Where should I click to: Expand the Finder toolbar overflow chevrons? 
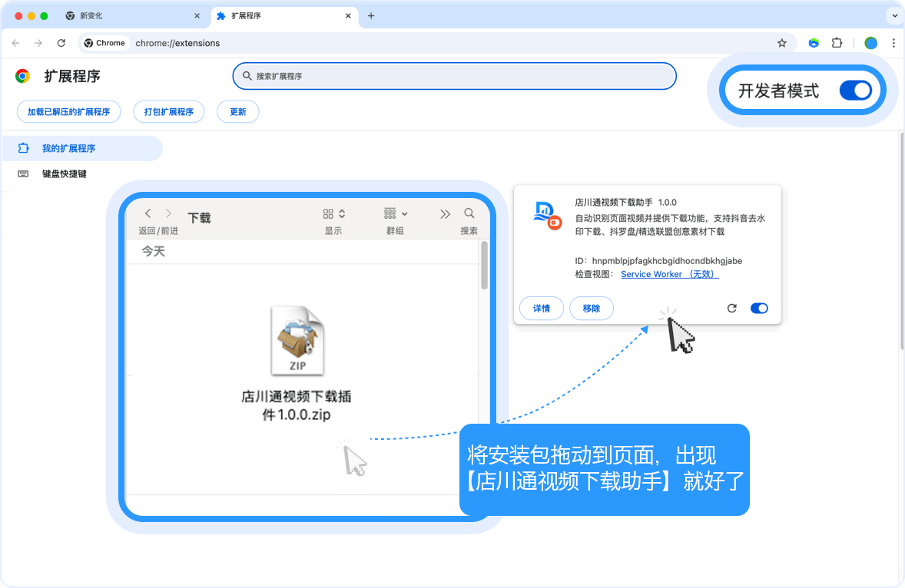pyautogui.click(x=445, y=214)
